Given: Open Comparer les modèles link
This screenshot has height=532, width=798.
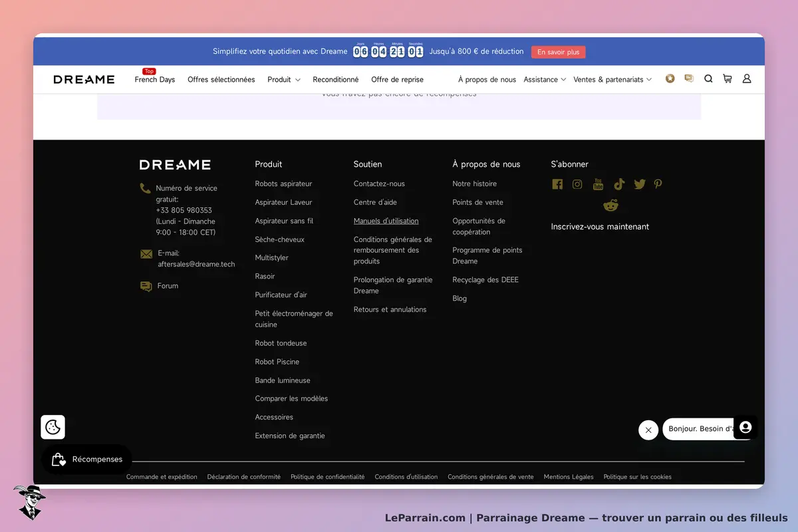Looking at the screenshot, I should (291, 398).
